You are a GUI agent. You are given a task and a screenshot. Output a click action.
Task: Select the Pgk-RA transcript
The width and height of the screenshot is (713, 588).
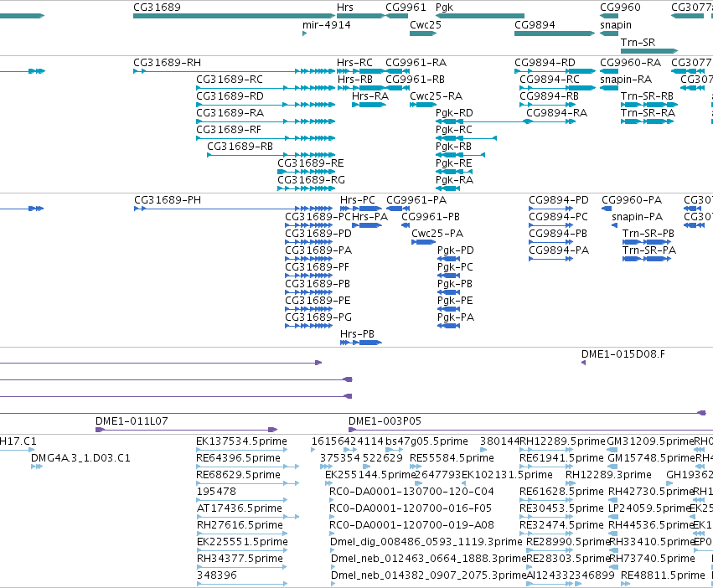click(x=447, y=189)
